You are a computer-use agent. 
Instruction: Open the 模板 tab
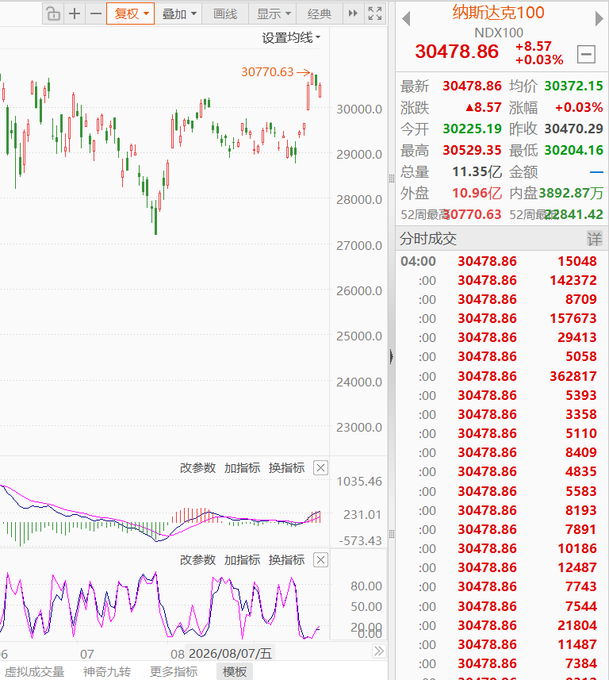(235, 672)
